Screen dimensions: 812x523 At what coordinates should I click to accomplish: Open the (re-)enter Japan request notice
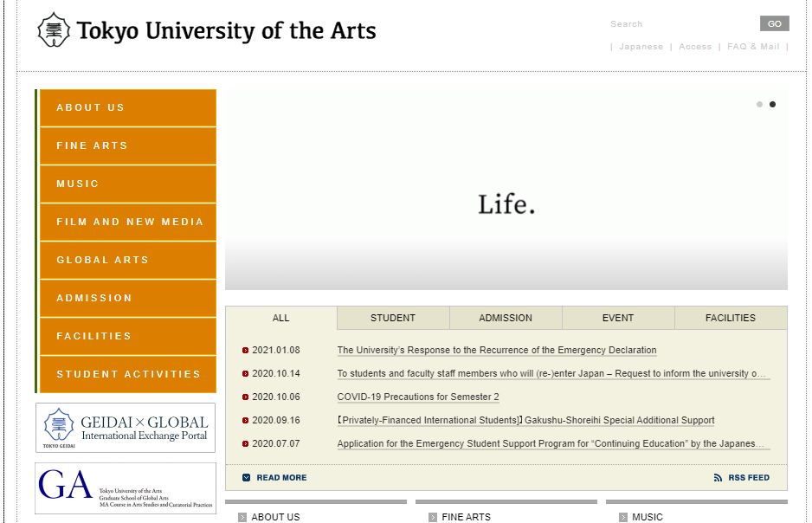(551, 373)
